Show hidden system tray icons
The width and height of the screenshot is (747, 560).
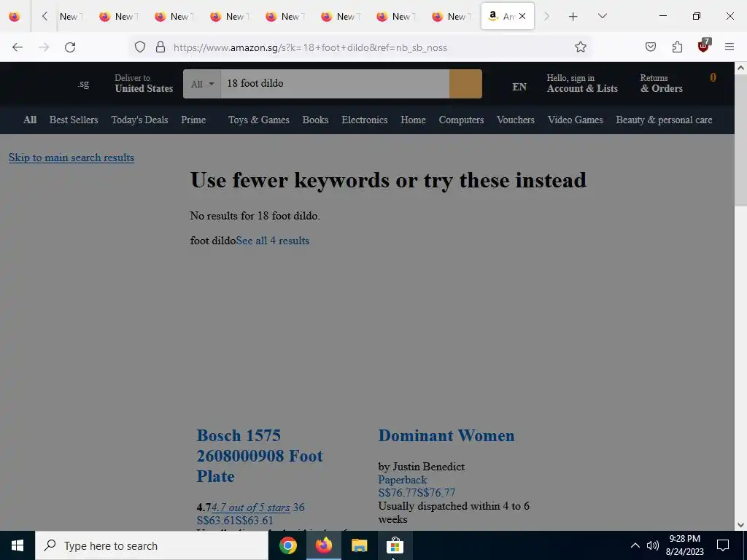point(635,545)
